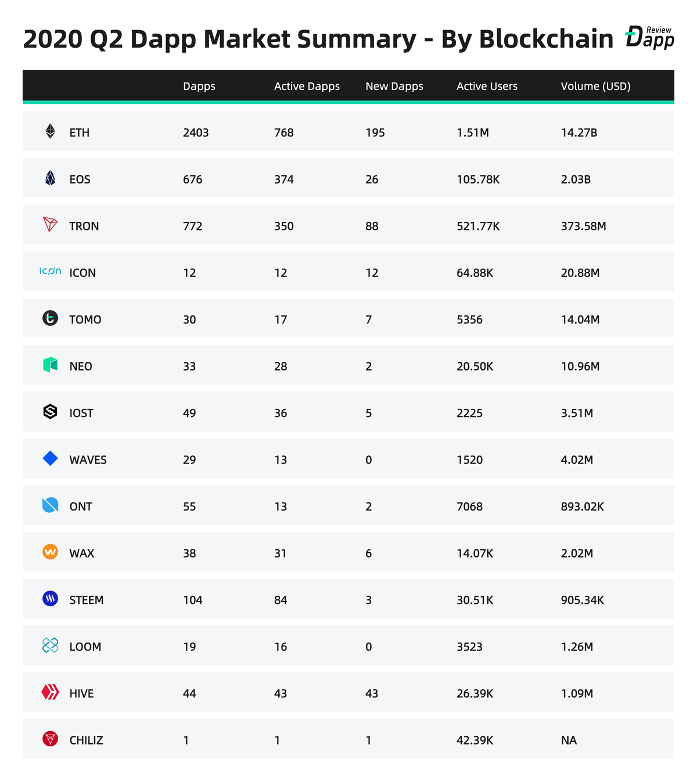
Task: Click the EOS logo icon
Action: click(x=51, y=178)
